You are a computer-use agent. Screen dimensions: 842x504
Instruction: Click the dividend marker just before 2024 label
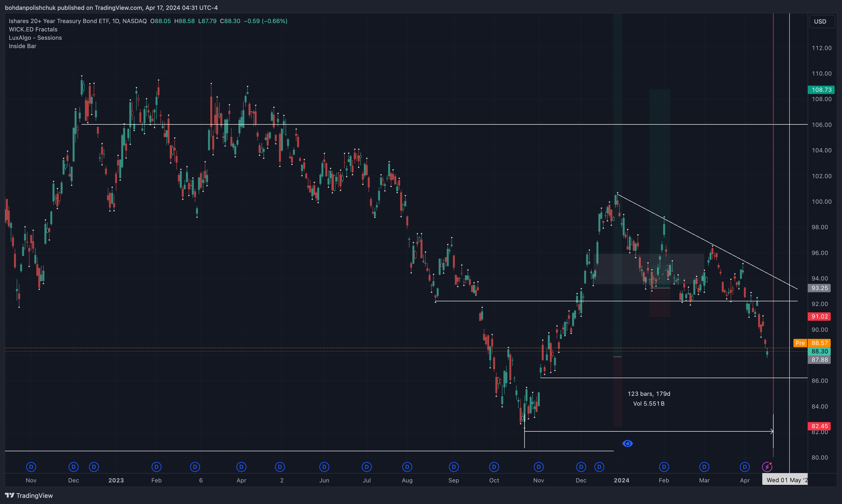click(599, 467)
